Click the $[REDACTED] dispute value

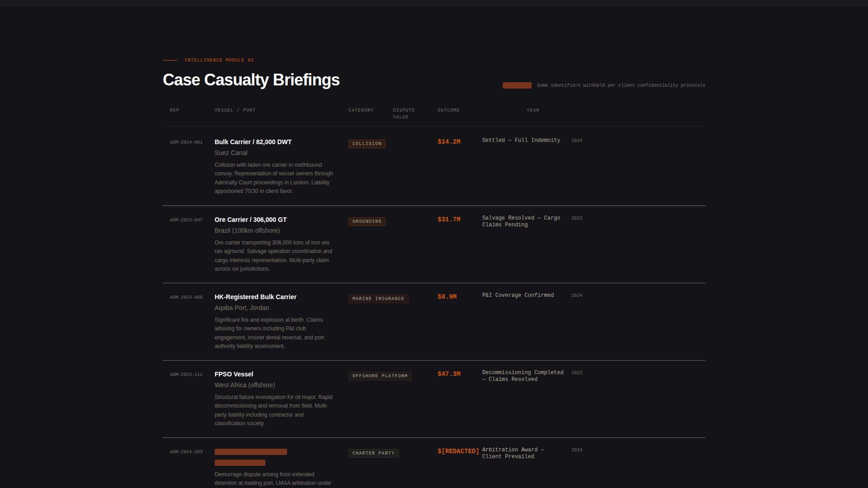458,450
